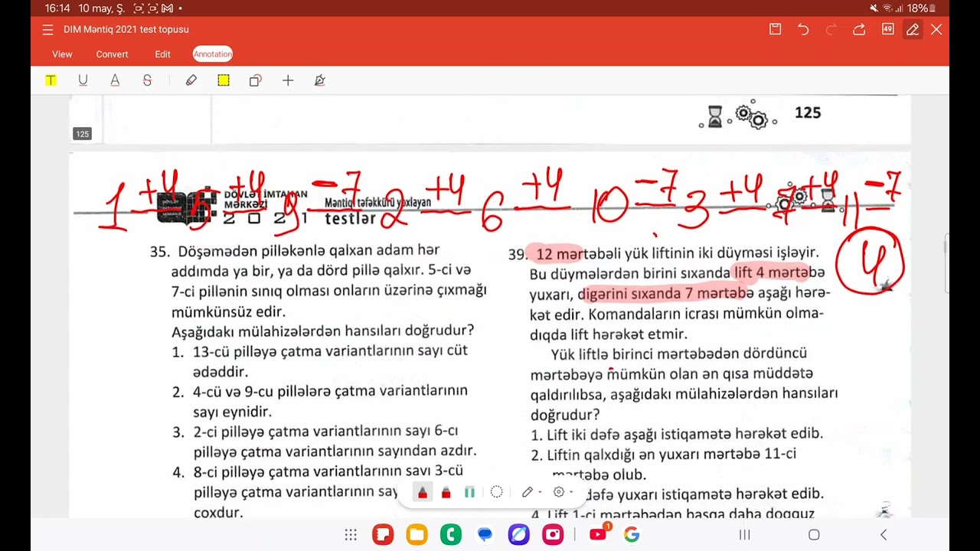Launch the red WPS Office app
The width and height of the screenshot is (980, 551).
pyautogui.click(x=383, y=535)
